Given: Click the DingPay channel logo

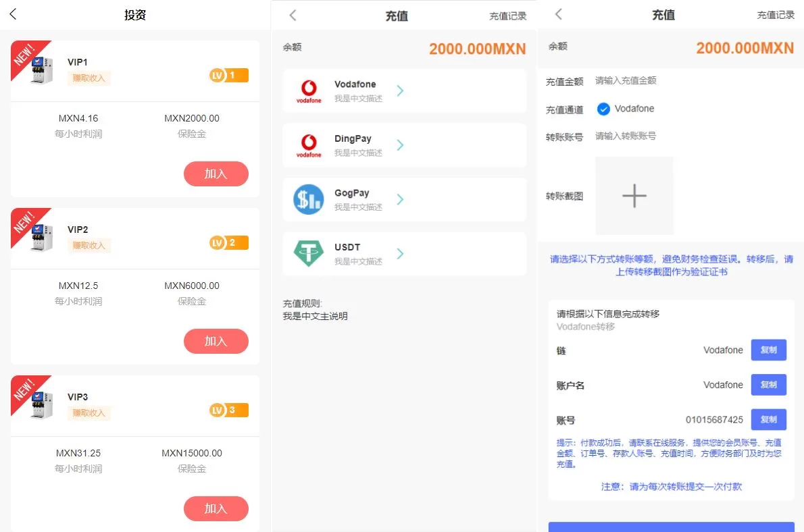Looking at the screenshot, I should click(x=309, y=146).
